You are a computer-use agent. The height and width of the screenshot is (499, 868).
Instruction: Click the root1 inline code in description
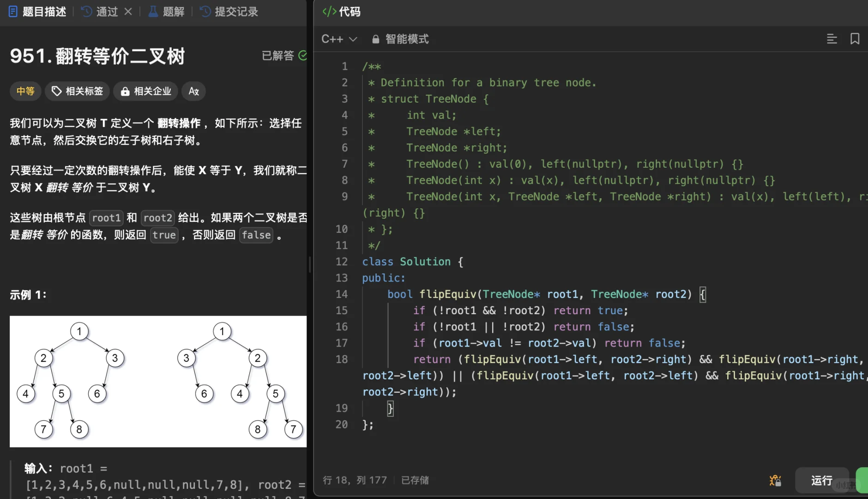106,218
